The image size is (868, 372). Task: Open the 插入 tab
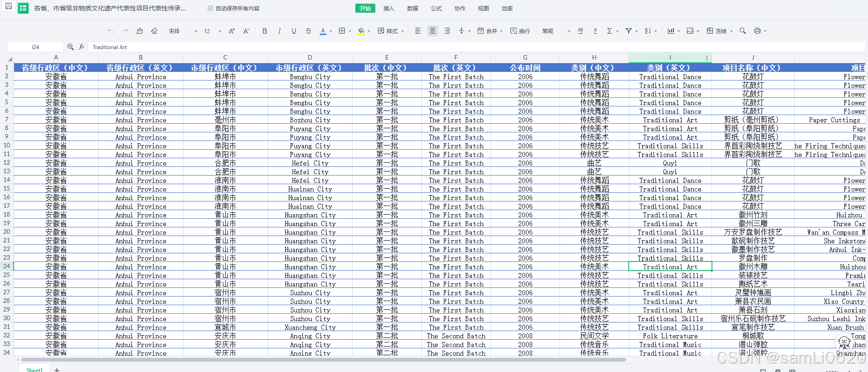click(389, 8)
